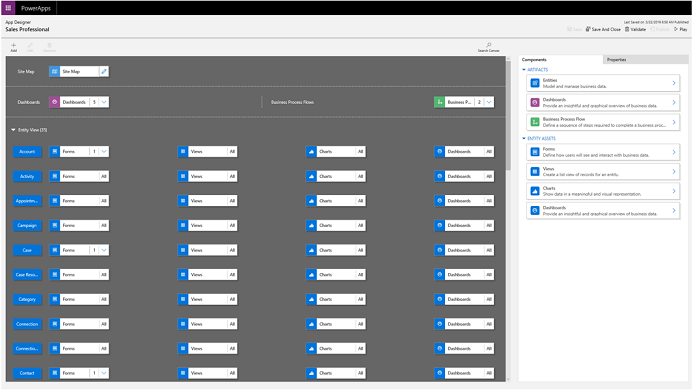Select the Forms entity asset icon
The width and height of the screenshot is (693, 390).
(x=535, y=152)
